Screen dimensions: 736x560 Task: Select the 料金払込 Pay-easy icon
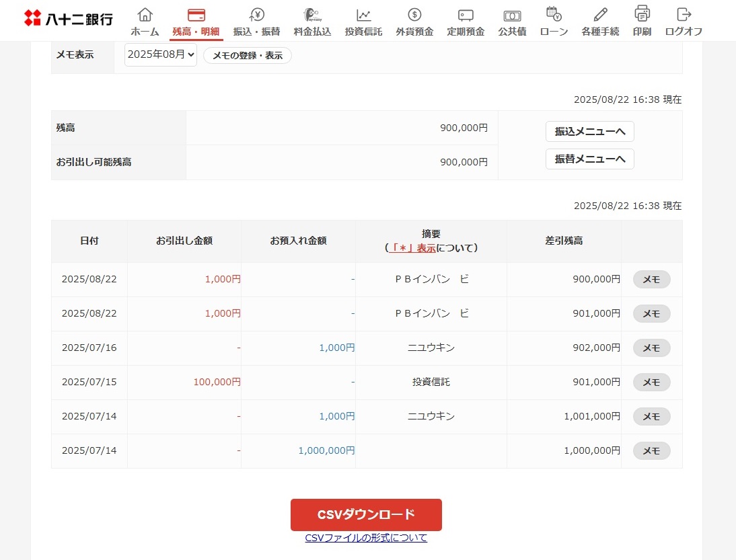[312, 15]
